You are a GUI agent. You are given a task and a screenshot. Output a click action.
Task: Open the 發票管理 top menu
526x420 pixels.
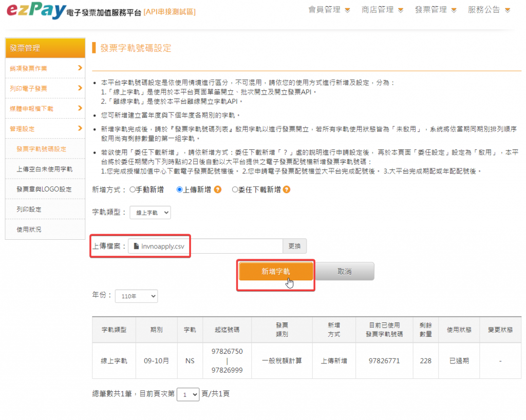(436, 10)
